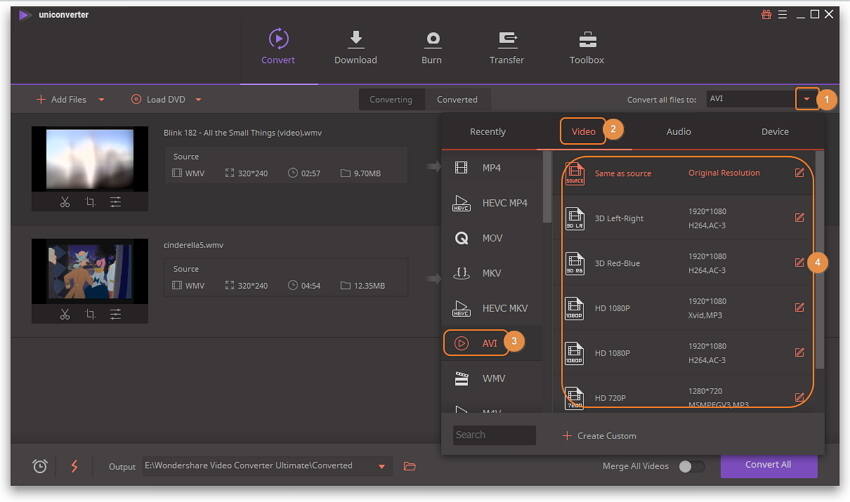Trim the Blink 182 video with scissors
Viewport: 850px width, 502px height.
click(x=65, y=202)
